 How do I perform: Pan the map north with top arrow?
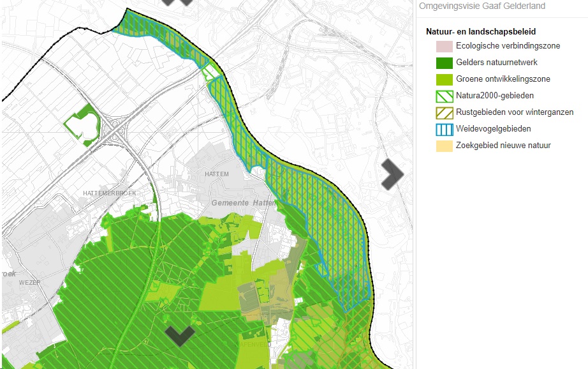pos(177,2)
